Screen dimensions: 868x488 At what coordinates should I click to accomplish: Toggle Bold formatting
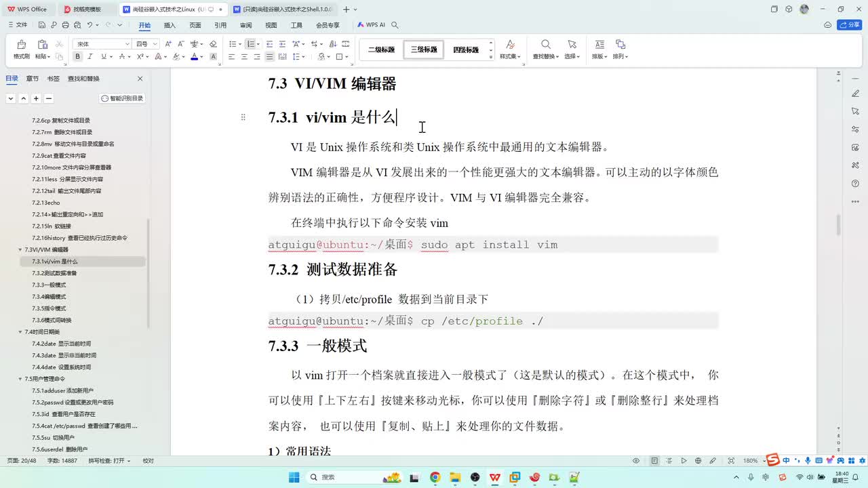(x=77, y=57)
